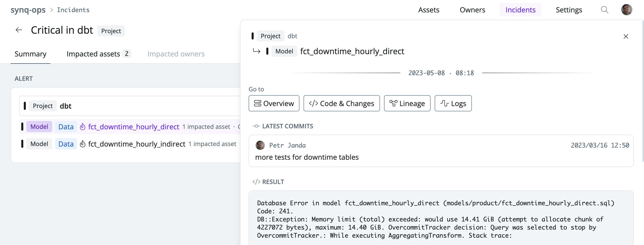The width and height of the screenshot is (644, 245).
Task: Click Petr Janda's commit avatar
Action: point(260,145)
